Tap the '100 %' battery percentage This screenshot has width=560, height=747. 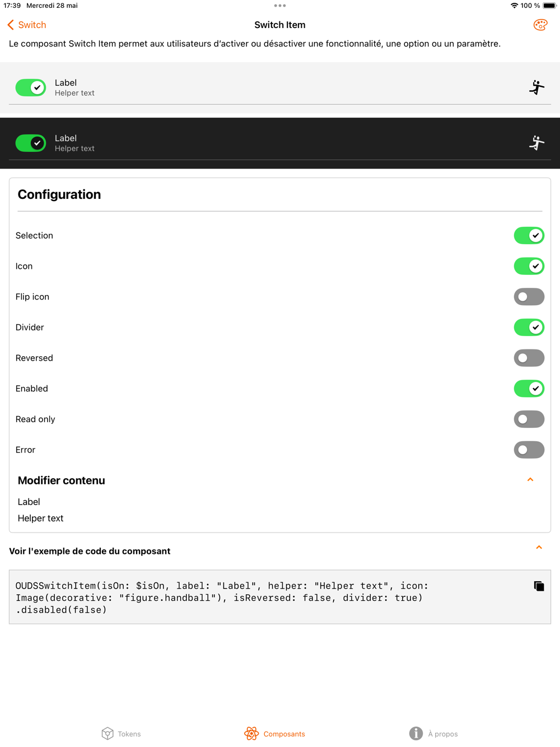(x=530, y=6)
